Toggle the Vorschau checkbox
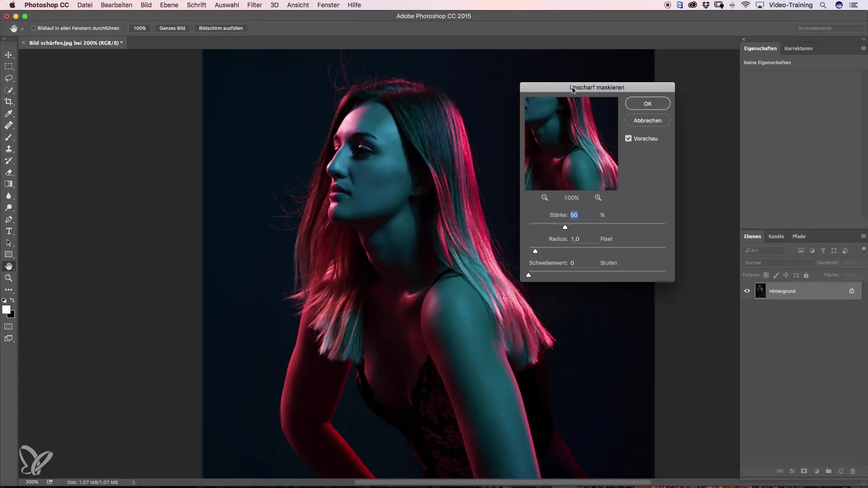The height and width of the screenshot is (488, 868). point(628,138)
